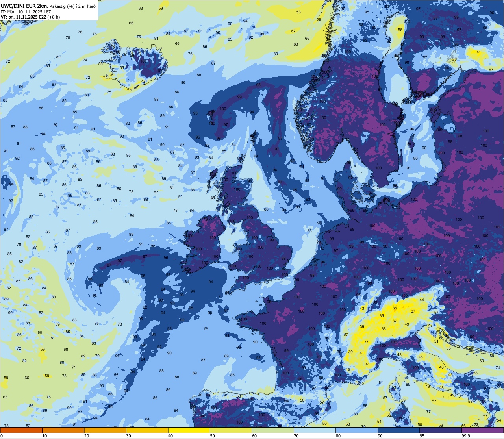This screenshot has height=439, width=504.
Task: Click the "UWC/DINI EUR 2km" title text
Action: pos(24,6)
